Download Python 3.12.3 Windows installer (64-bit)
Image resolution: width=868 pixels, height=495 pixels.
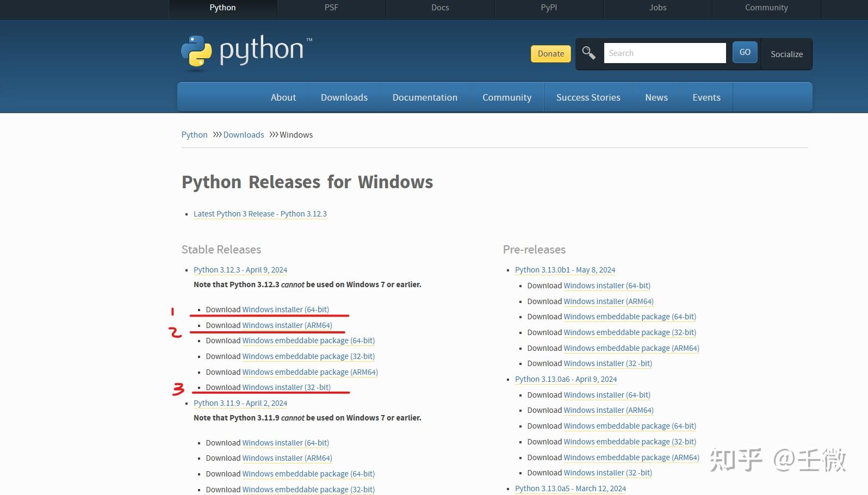[x=286, y=310]
